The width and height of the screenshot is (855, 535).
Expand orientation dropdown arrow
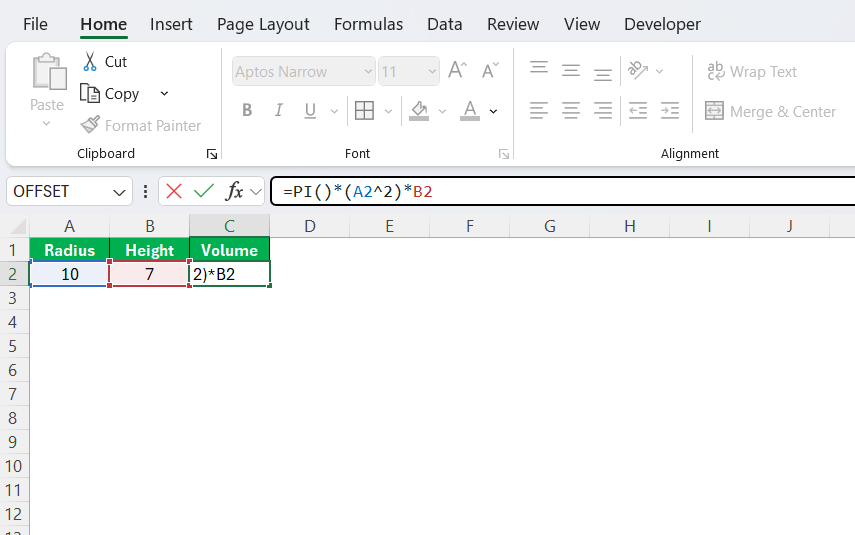659,71
